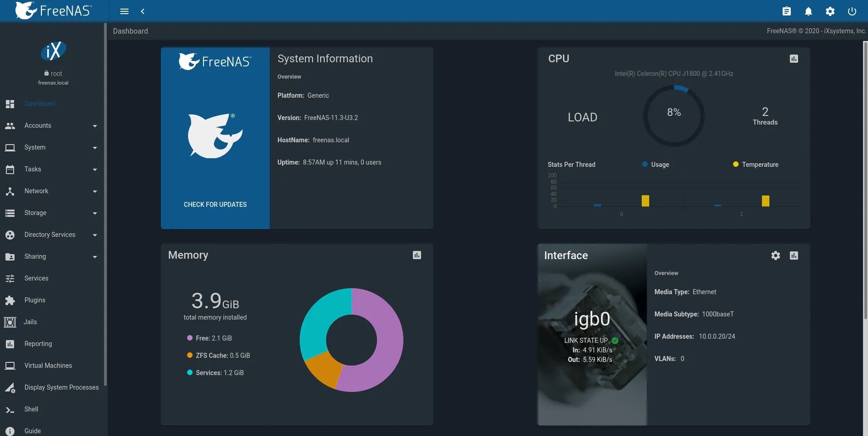Open the task manager clipboard icon
Viewport: 868px width, 436px height.
[787, 11]
